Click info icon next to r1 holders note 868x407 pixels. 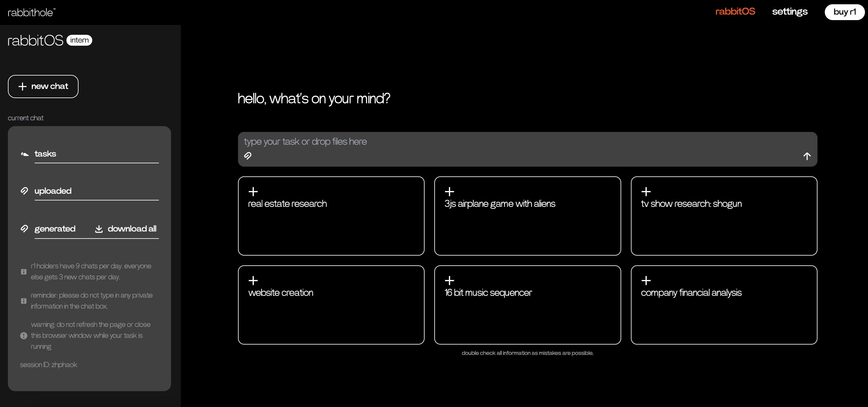(x=24, y=271)
